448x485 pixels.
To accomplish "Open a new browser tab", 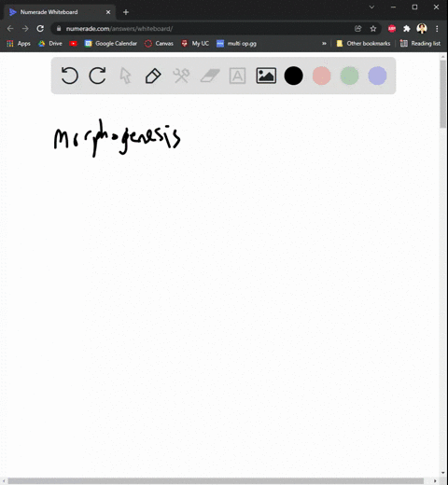I will 126,12.
